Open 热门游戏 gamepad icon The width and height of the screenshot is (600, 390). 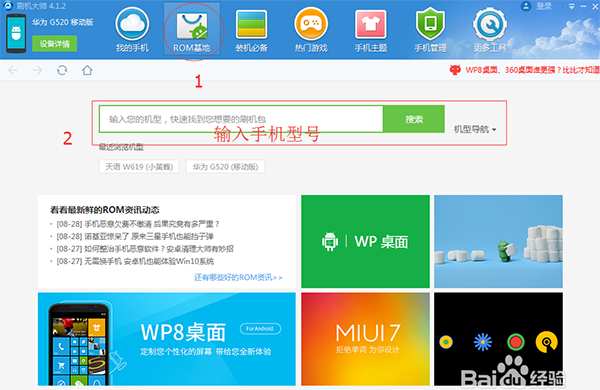[311, 24]
